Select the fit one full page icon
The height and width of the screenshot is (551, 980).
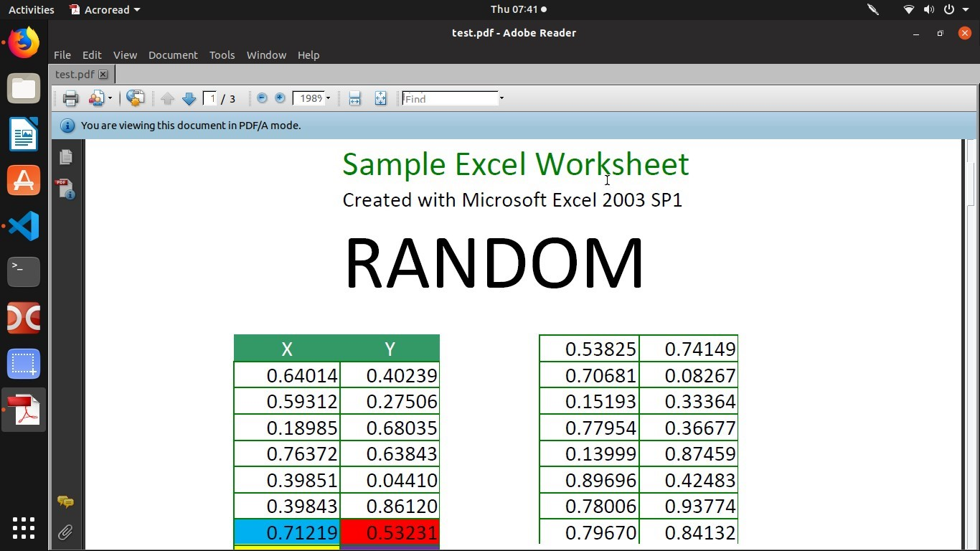(380, 98)
